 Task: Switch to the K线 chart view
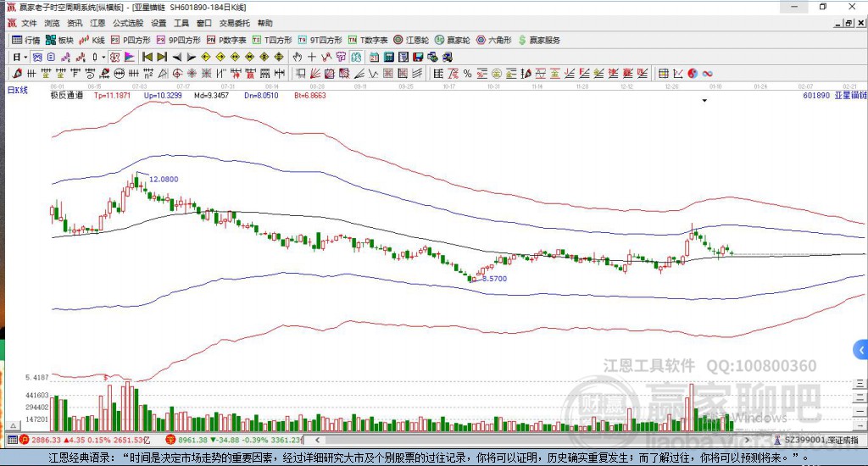92,40
